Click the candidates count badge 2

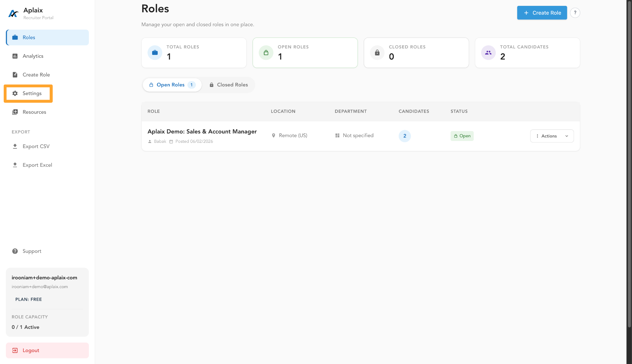405,136
